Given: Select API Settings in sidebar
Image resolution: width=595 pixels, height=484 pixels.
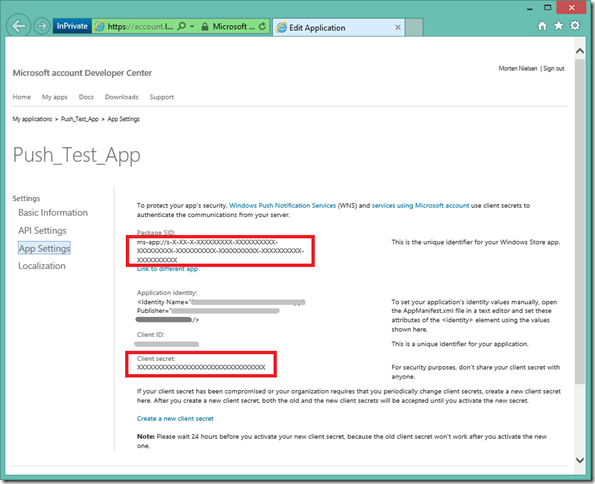Looking at the screenshot, I should pos(42,230).
